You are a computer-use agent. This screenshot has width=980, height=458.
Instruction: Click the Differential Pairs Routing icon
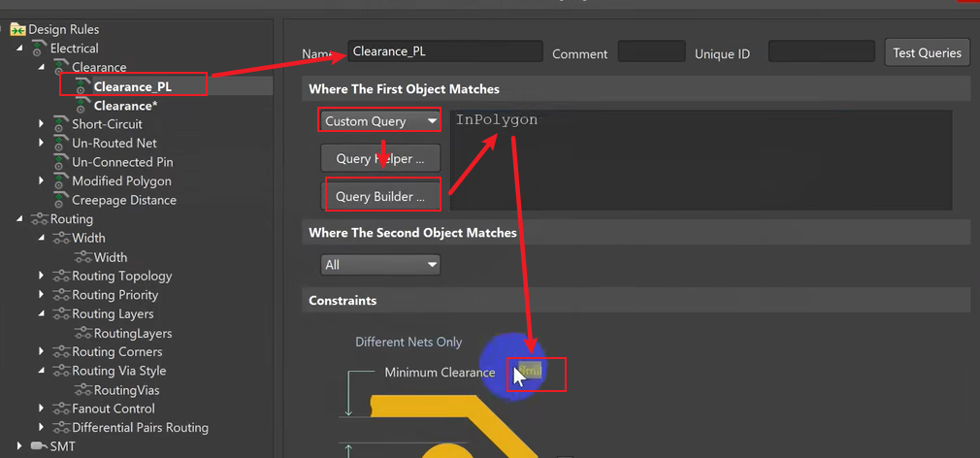click(61, 428)
